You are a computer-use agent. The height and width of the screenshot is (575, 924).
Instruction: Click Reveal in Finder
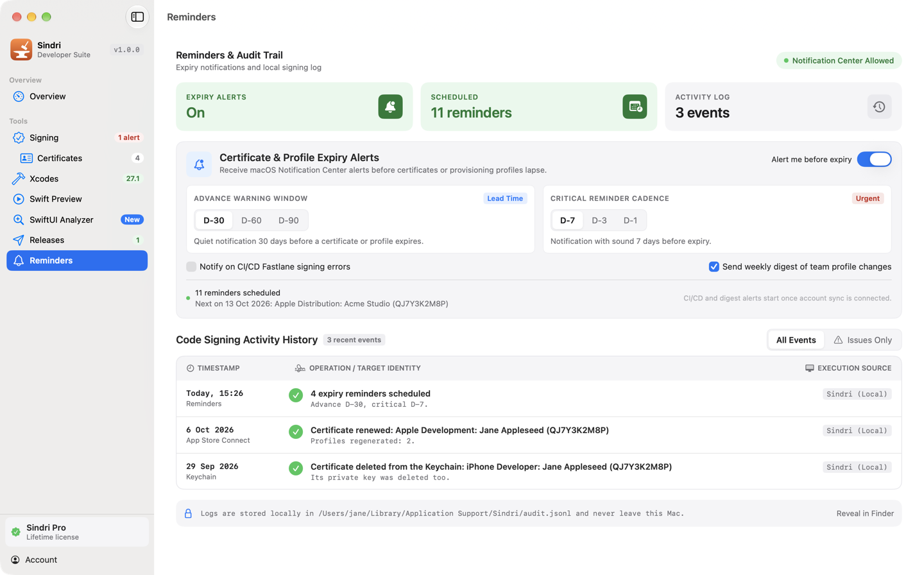pos(865,513)
